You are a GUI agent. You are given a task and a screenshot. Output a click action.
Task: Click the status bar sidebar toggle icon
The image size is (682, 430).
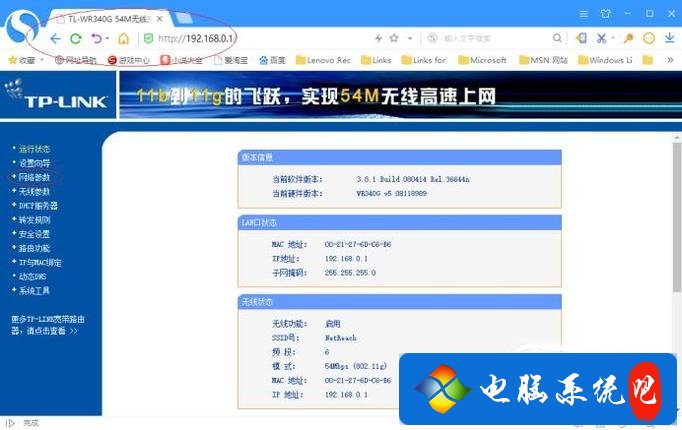tap(10, 423)
